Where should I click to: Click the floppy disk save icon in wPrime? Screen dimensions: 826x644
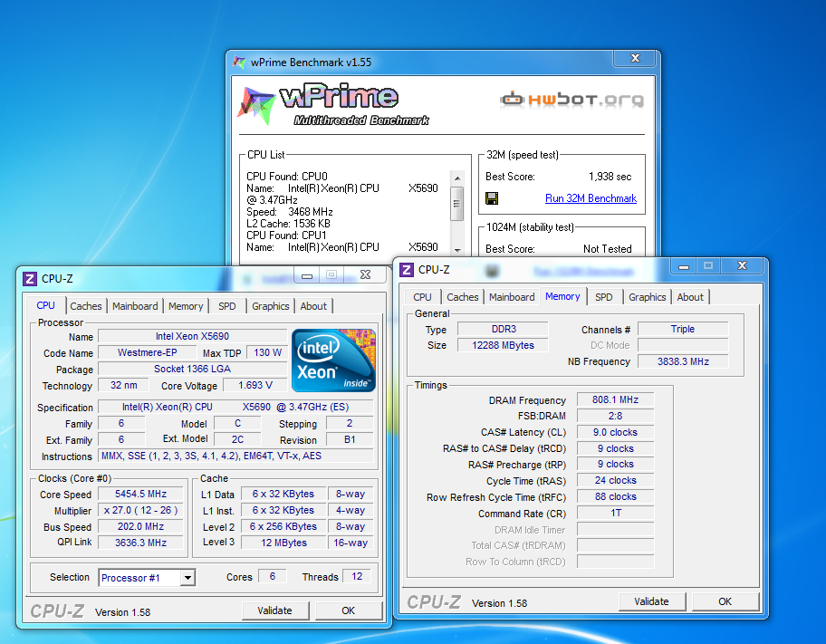(492, 198)
